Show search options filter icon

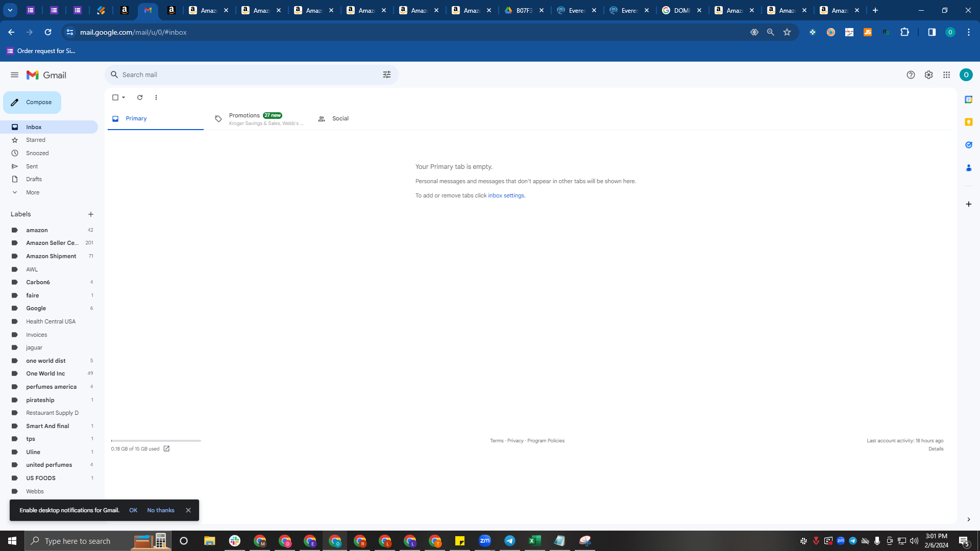(x=387, y=75)
